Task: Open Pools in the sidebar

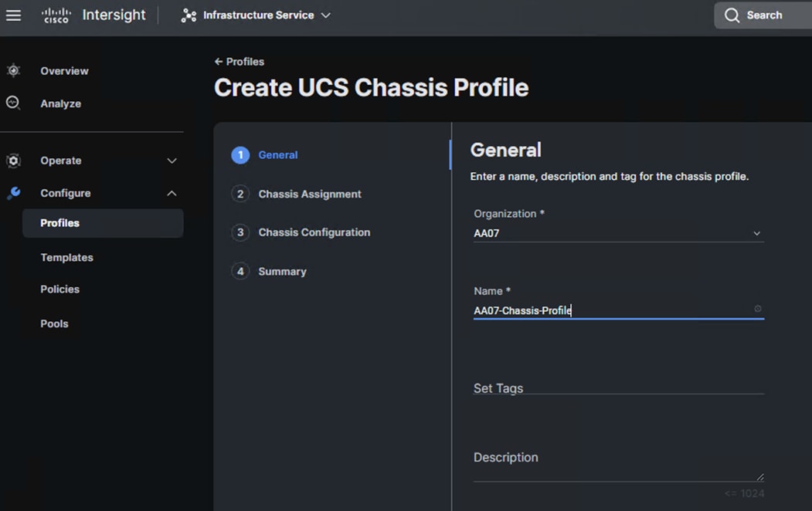Action: tap(54, 323)
